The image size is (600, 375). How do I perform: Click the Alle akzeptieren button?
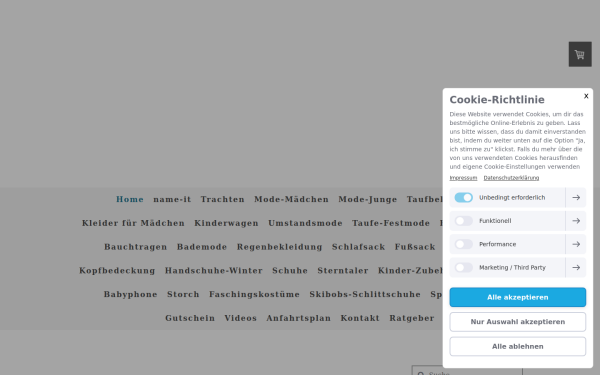tap(517, 297)
